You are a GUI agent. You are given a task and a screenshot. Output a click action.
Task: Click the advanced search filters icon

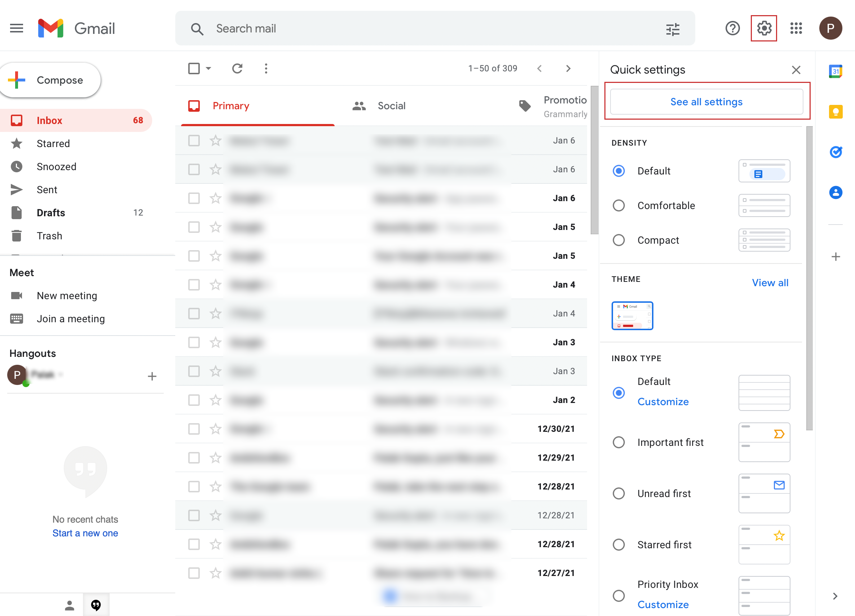click(x=673, y=28)
